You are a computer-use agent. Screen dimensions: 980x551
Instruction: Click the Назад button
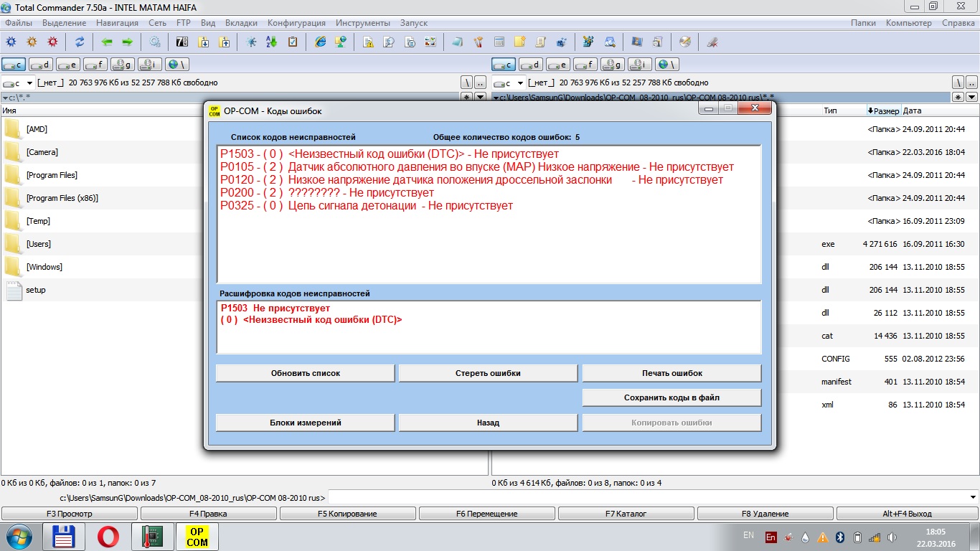tap(488, 423)
